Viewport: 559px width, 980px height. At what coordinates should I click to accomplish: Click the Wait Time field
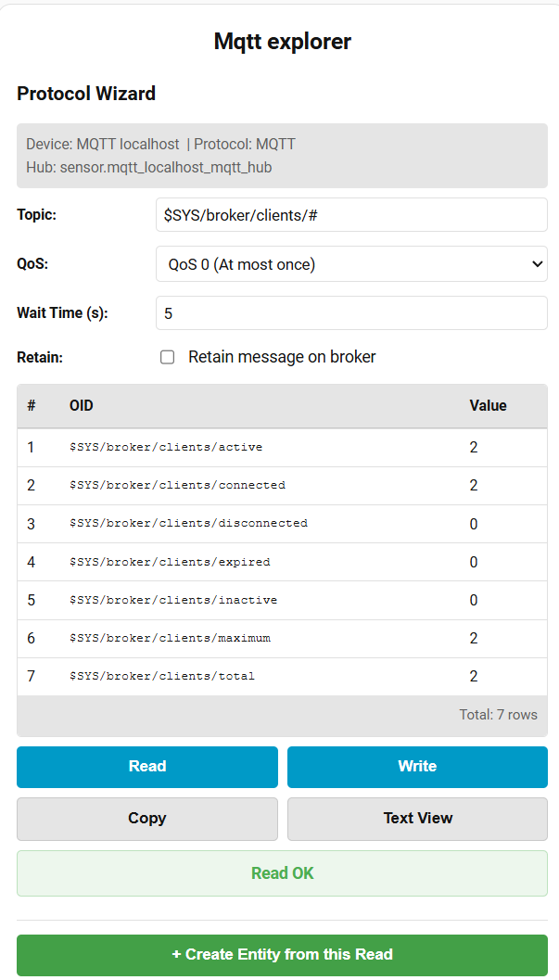pyautogui.click(x=350, y=312)
